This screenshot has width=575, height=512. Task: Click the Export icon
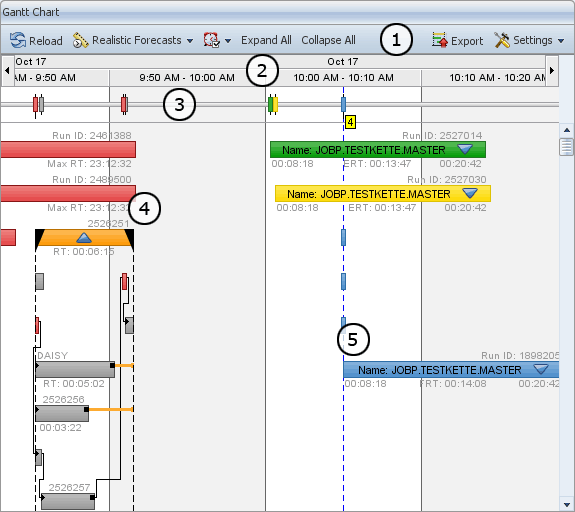click(440, 40)
